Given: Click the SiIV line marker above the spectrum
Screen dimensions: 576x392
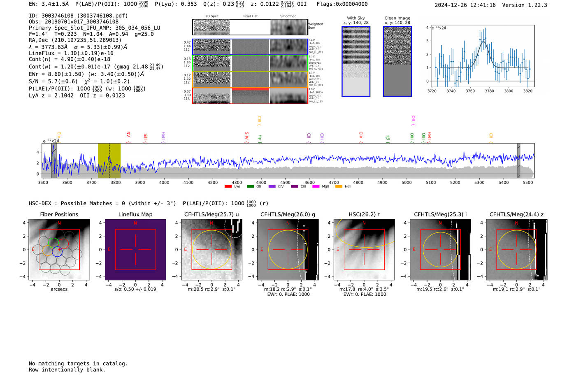Looking at the screenshot, I should pos(247,137).
